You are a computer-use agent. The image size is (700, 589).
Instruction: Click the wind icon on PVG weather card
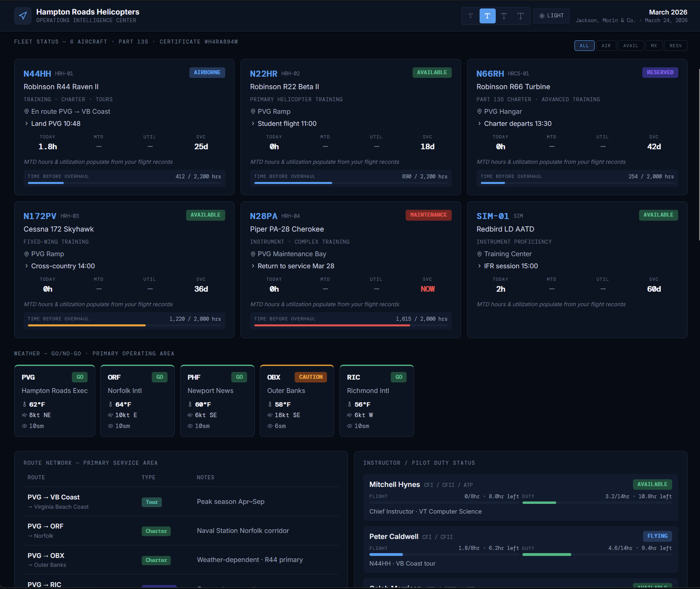click(24, 415)
